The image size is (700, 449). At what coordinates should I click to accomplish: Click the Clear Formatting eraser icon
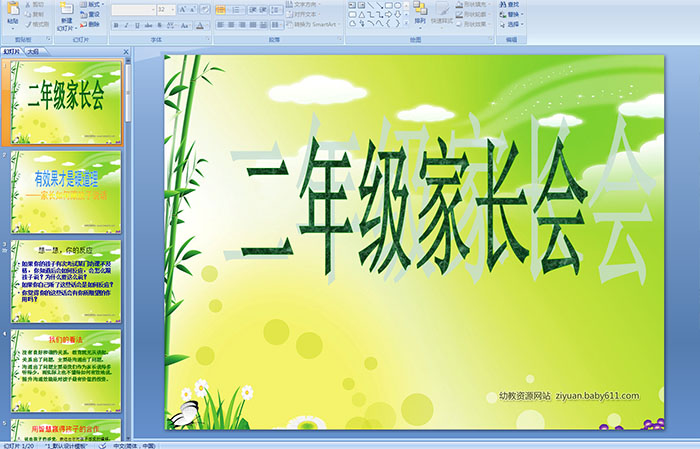click(205, 9)
